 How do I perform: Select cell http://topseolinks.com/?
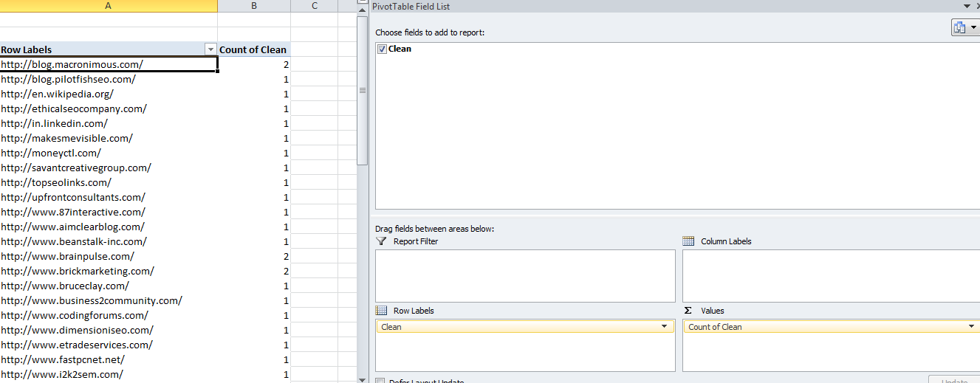pyautogui.click(x=109, y=182)
